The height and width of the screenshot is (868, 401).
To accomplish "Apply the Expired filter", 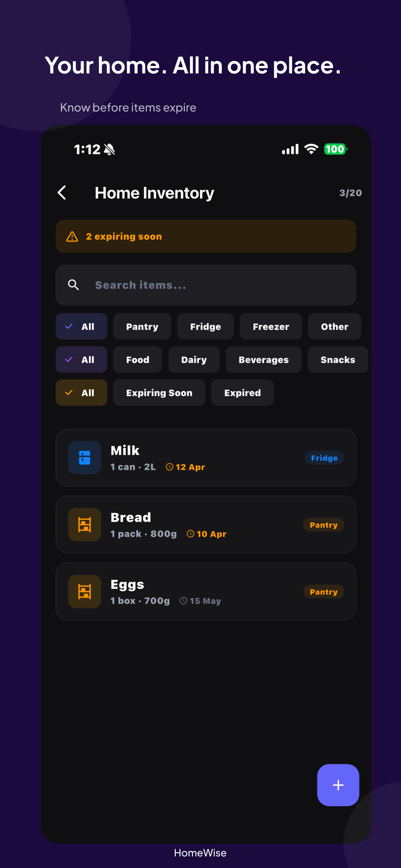I will tap(242, 392).
